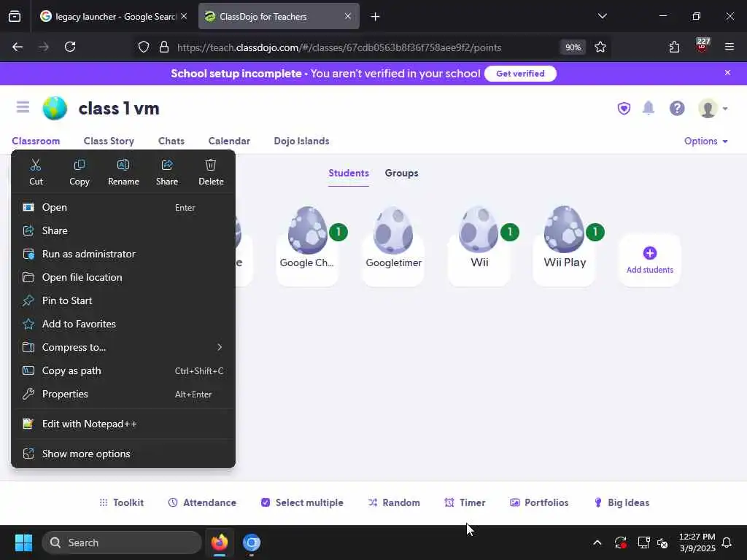Click the browser back arrow
The height and width of the screenshot is (560, 747).
coord(18,47)
